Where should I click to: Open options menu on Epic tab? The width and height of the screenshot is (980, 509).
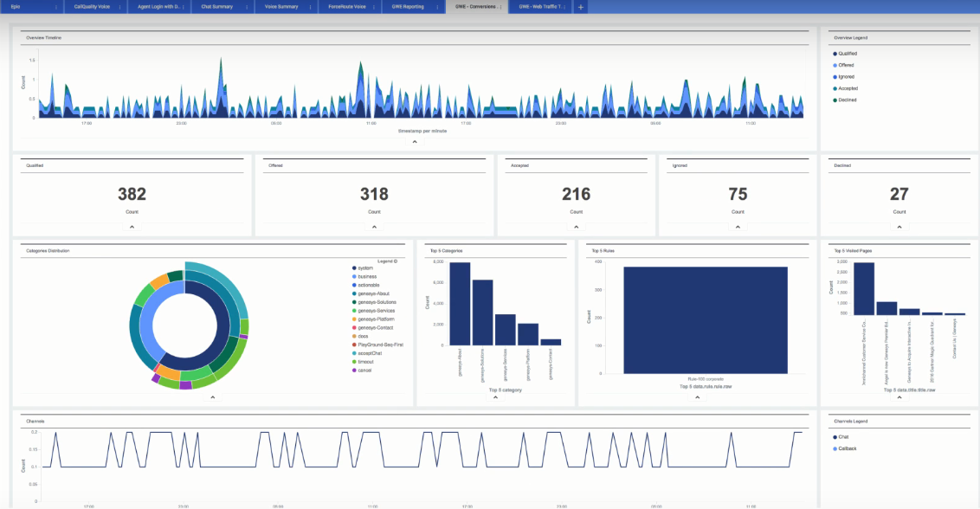pos(56,7)
